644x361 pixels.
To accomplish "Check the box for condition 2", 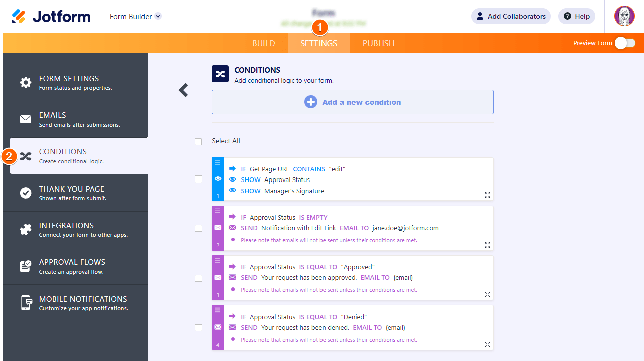I will pyautogui.click(x=198, y=228).
